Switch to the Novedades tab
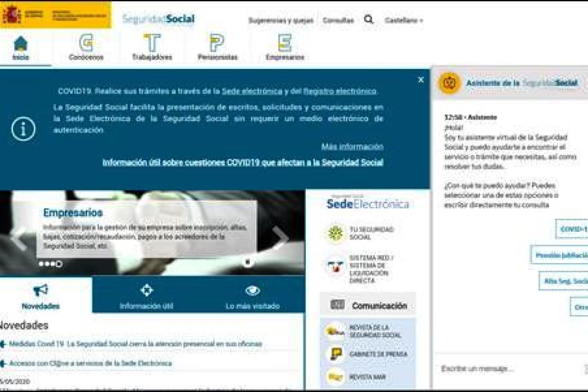This screenshot has height=392, width=588. [x=46, y=295]
